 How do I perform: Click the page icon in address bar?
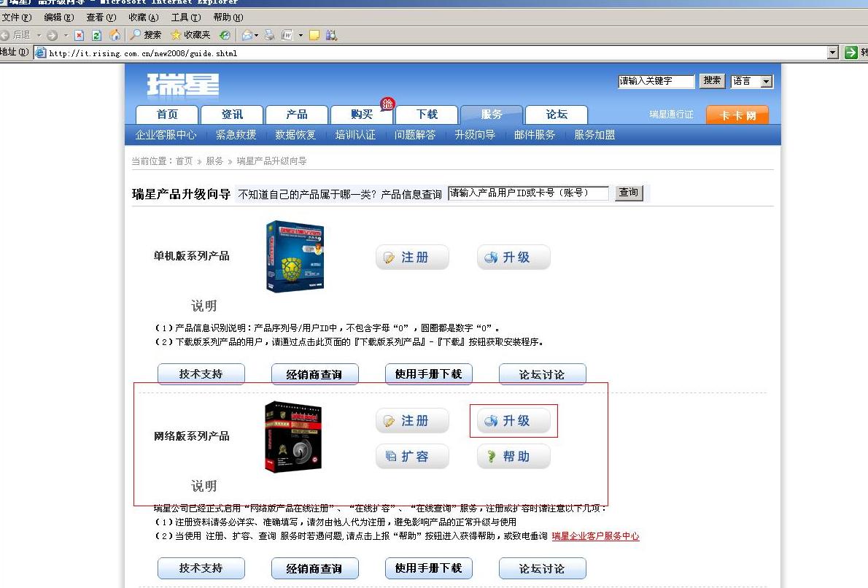(40, 53)
